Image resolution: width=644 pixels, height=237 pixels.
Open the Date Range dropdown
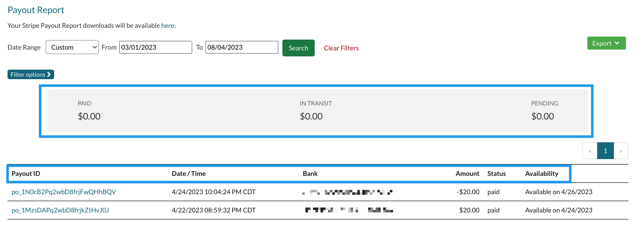tap(72, 47)
